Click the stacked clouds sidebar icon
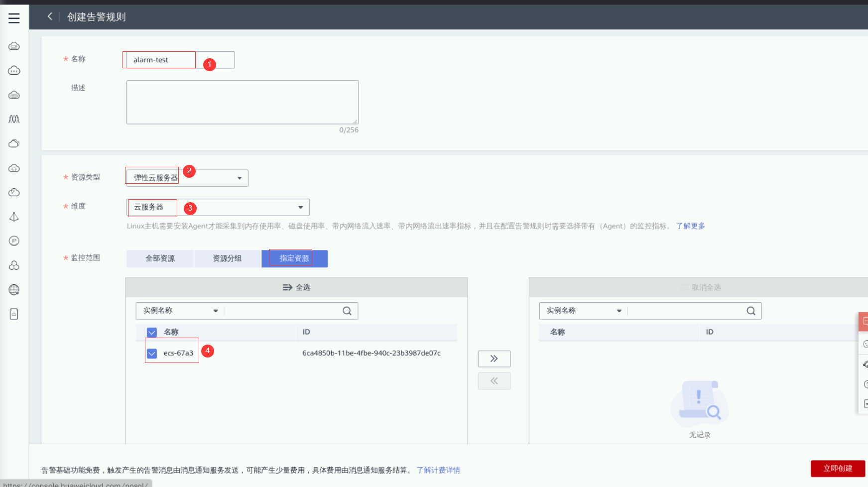This screenshot has width=868, height=487. tap(14, 143)
